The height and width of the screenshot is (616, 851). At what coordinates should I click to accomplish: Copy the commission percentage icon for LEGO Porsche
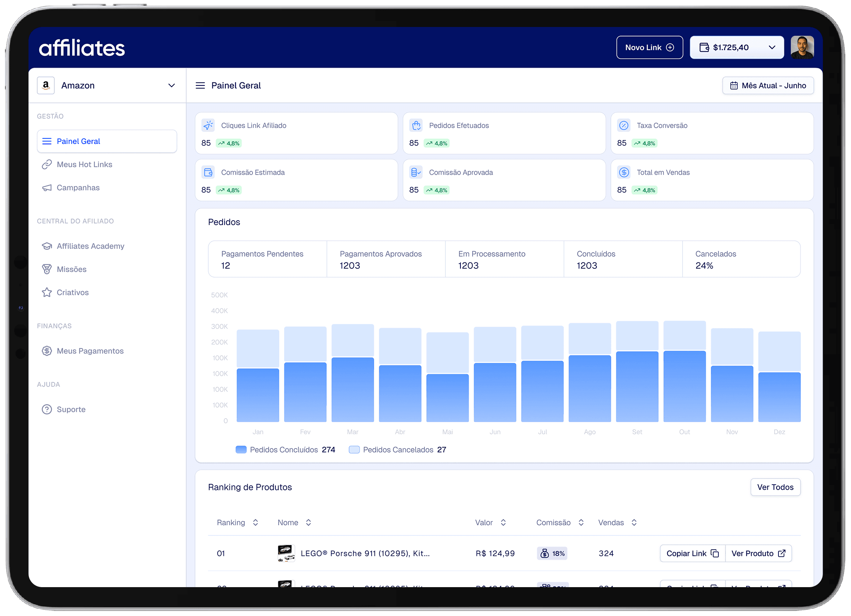(544, 553)
